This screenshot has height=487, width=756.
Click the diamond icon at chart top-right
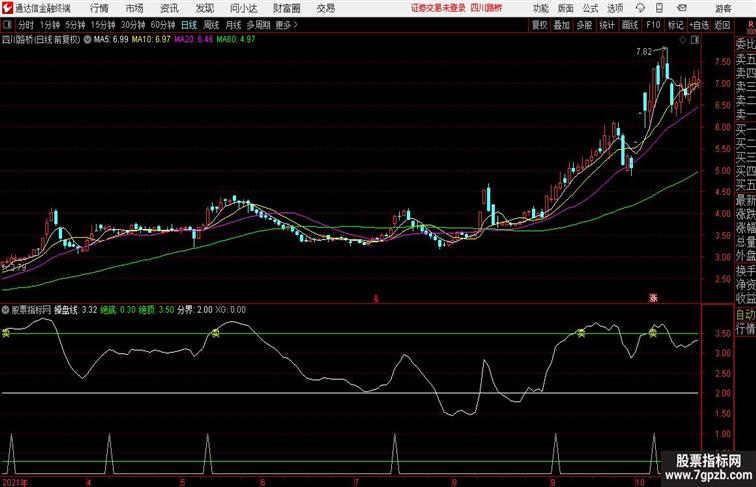point(682,40)
